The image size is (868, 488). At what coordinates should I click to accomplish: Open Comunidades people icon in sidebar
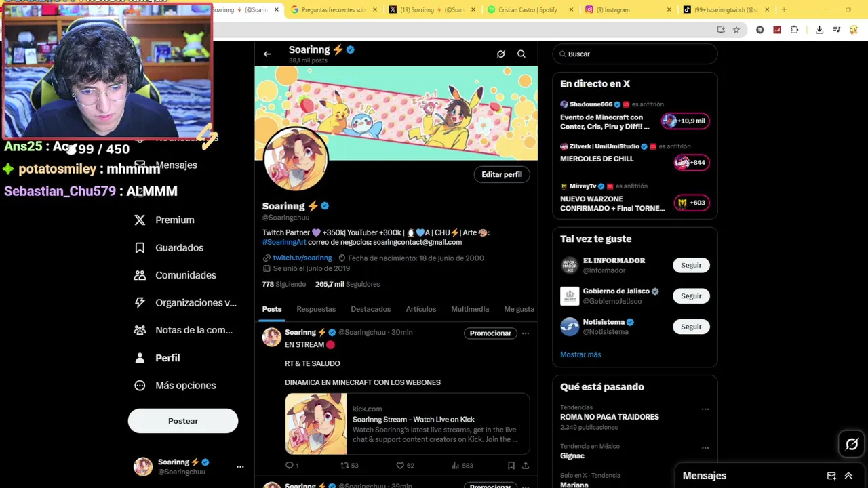[140, 275]
